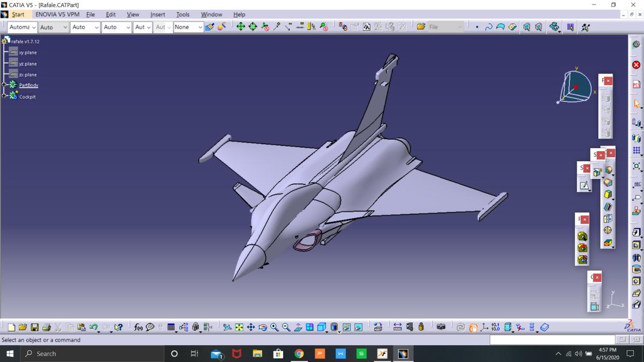
Task: Click the command input field in status bar
Action: pyautogui.click(x=552, y=340)
